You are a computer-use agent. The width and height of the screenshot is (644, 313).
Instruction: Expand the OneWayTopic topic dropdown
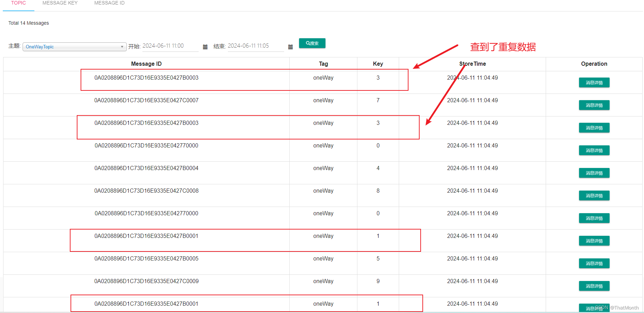click(75, 47)
